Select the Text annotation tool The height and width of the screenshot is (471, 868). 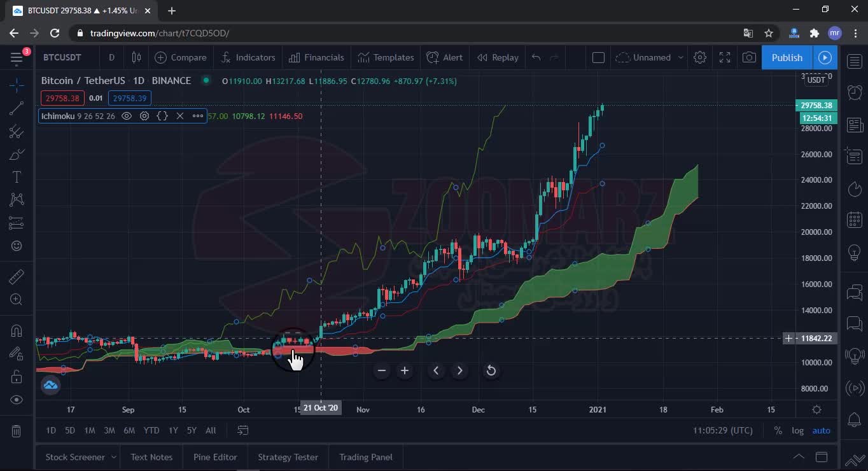(17, 178)
